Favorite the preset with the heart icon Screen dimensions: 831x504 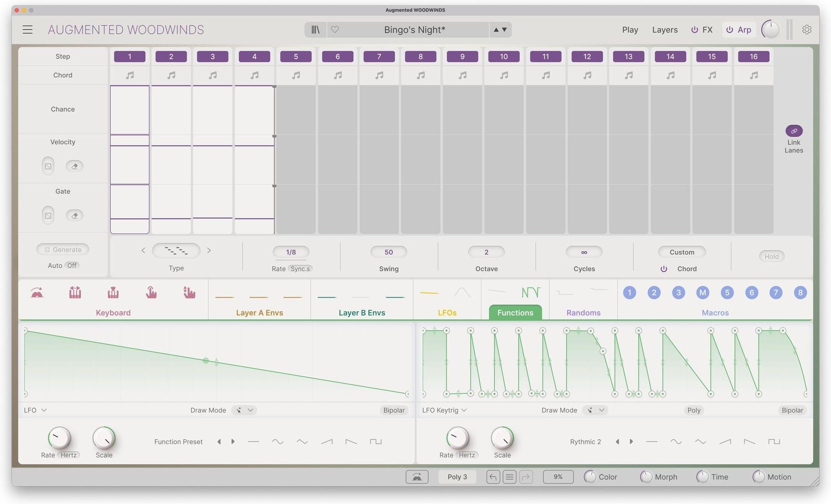(x=335, y=30)
